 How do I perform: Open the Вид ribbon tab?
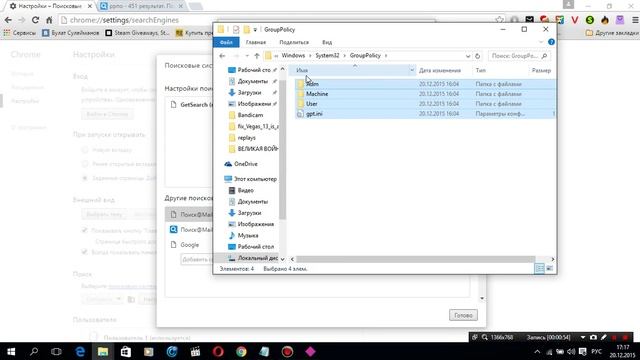(x=327, y=42)
